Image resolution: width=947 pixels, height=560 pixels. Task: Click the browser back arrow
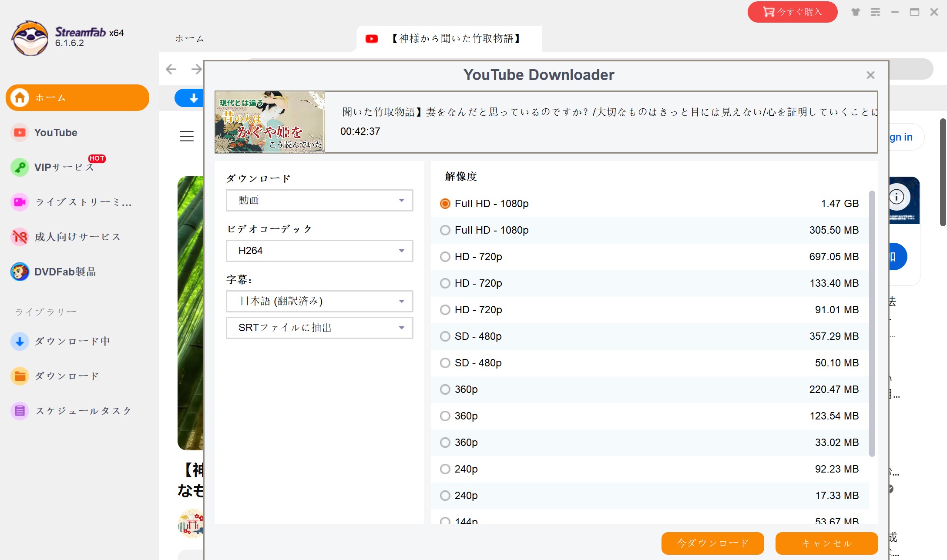(171, 69)
